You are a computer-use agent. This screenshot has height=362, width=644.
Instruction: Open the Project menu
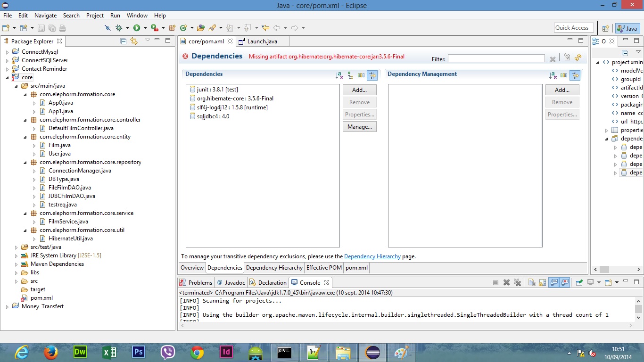pos(95,15)
